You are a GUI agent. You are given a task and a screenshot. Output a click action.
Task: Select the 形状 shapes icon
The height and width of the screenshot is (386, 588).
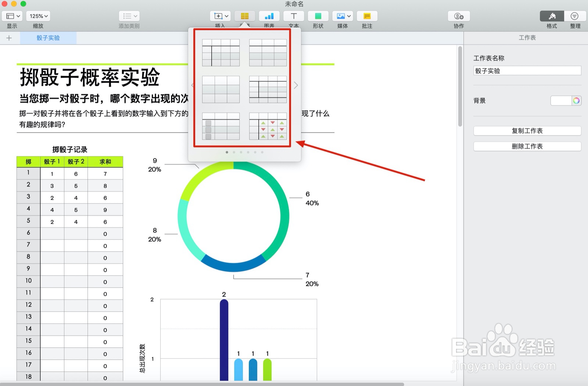[x=318, y=16]
